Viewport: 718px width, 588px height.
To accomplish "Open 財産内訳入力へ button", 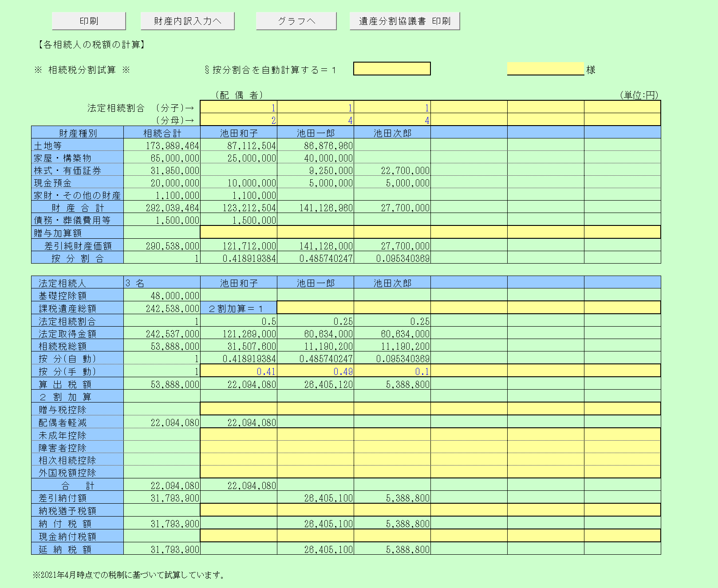I will (x=187, y=21).
